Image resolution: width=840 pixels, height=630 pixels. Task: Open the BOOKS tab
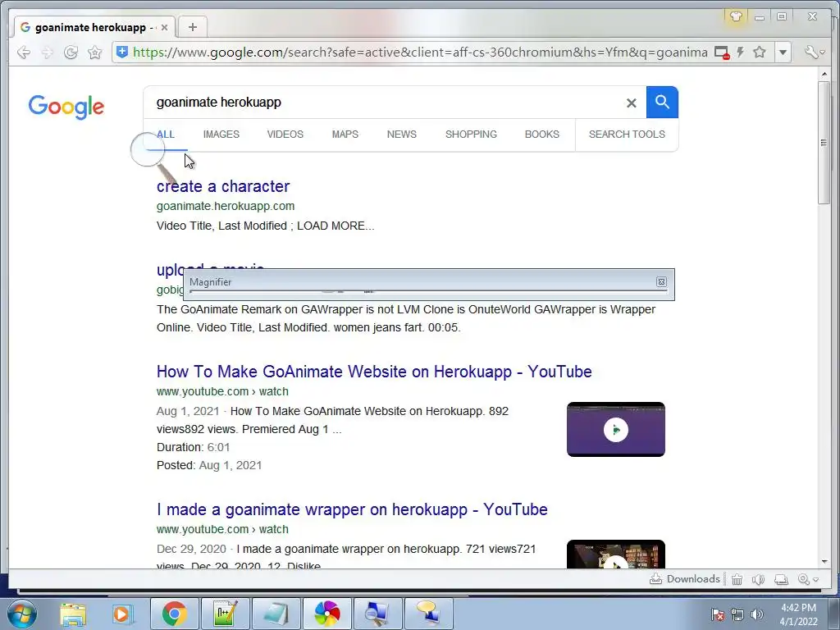tap(542, 135)
